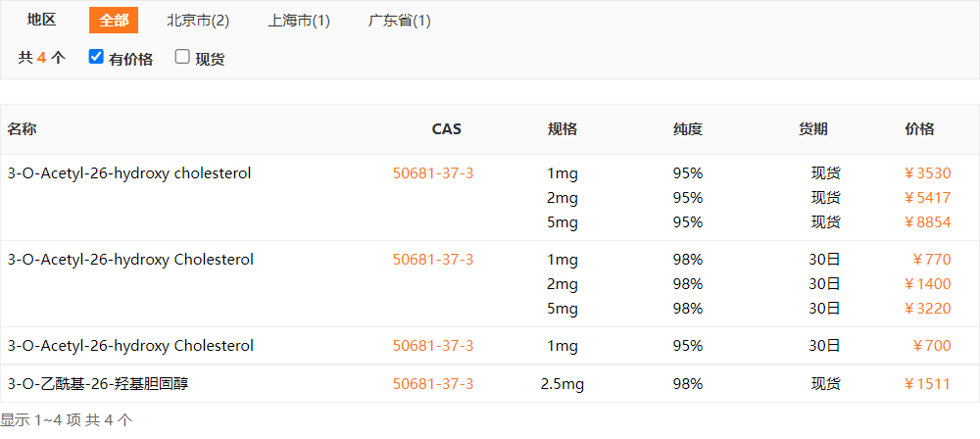Open CAS link for 98% purity Cholesterol row
The width and height of the screenshot is (980, 439).
pos(433,260)
